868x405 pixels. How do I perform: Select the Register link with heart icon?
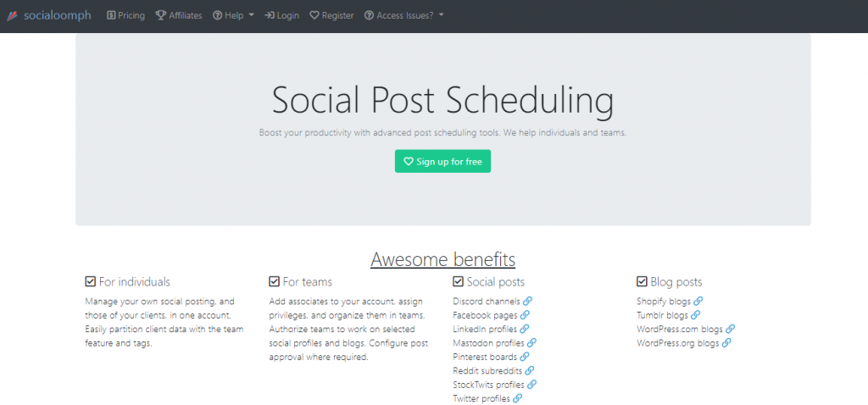(x=331, y=15)
